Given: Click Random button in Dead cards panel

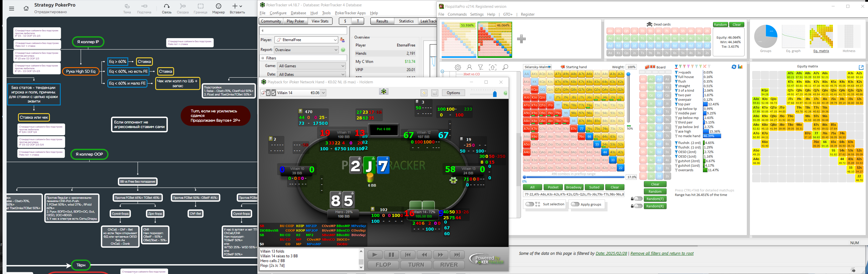Looking at the screenshot, I should [x=720, y=24].
